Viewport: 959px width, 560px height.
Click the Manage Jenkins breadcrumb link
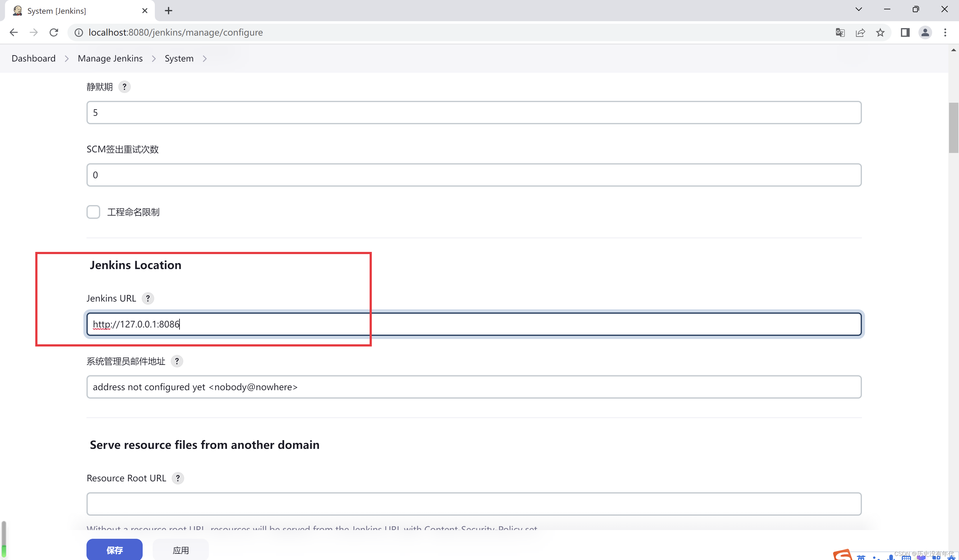pyautogui.click(x=110, y=58)
